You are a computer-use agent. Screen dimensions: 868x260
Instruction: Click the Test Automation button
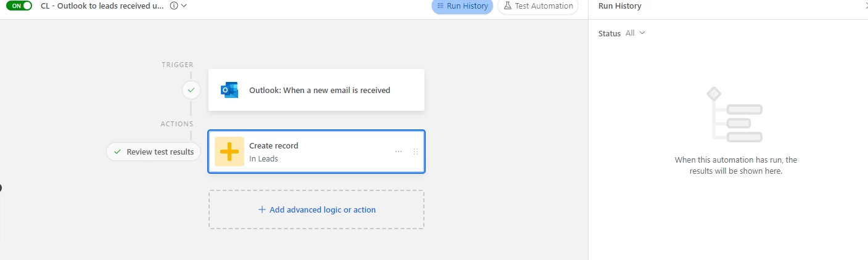(x=538, y=6)
